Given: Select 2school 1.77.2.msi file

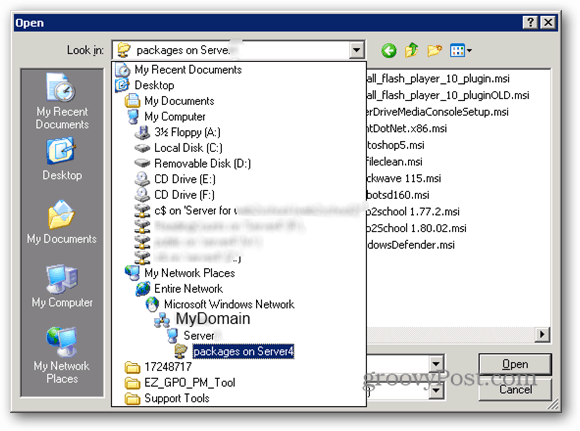Looking at the screenshot, I should point(413,212).
